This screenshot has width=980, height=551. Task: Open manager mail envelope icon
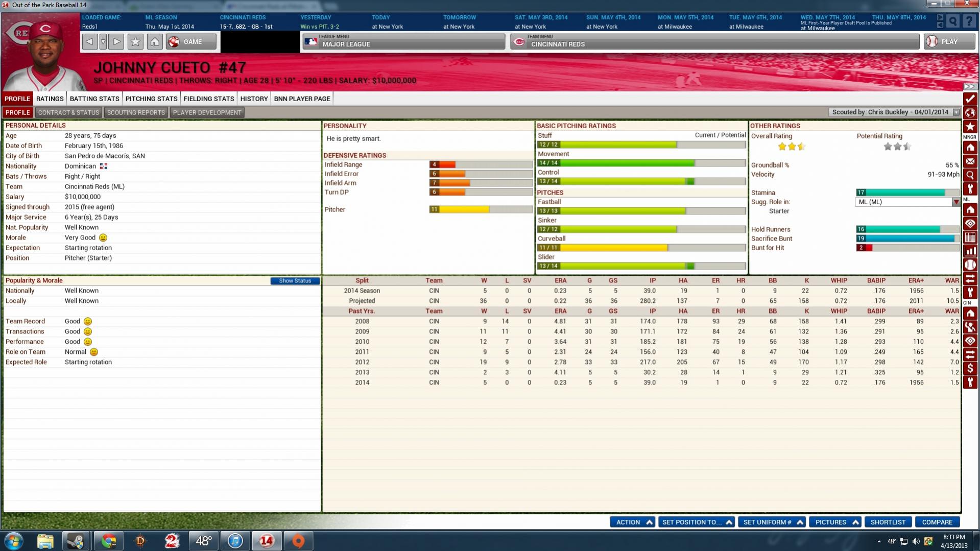pyautogui.click(x=970, y=162)
